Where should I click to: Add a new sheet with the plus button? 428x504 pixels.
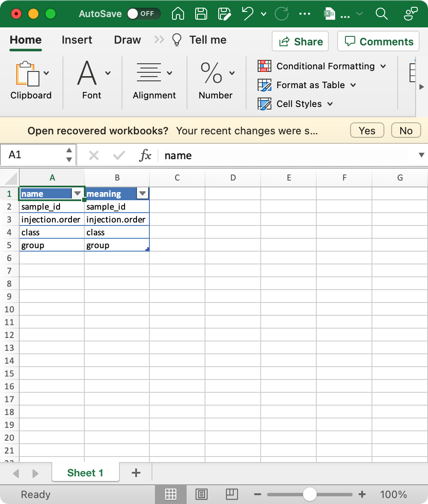(136, 473)
